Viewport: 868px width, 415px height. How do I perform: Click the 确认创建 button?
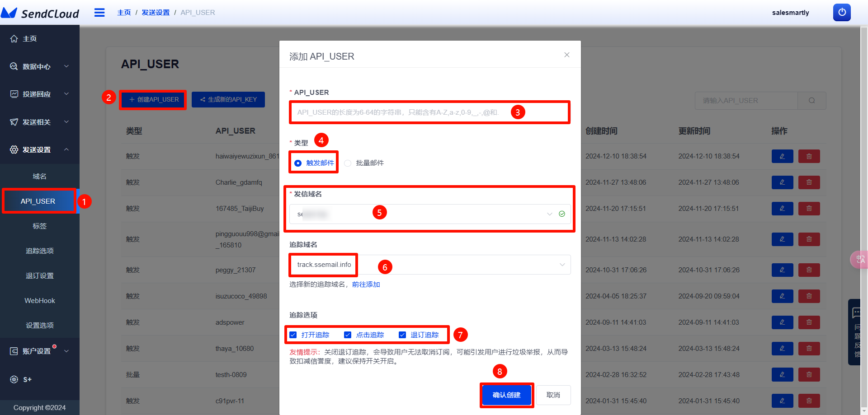(x=506, y=395)
